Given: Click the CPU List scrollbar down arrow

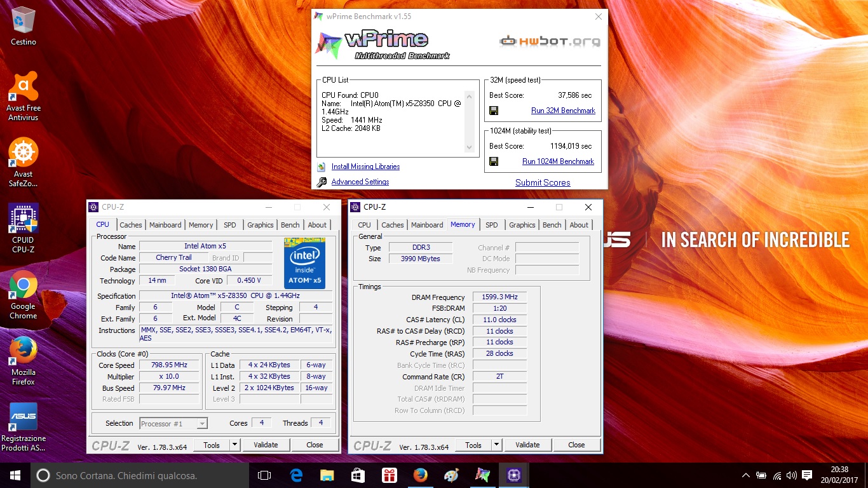Looking at the screenshot, I should [470, 147].
